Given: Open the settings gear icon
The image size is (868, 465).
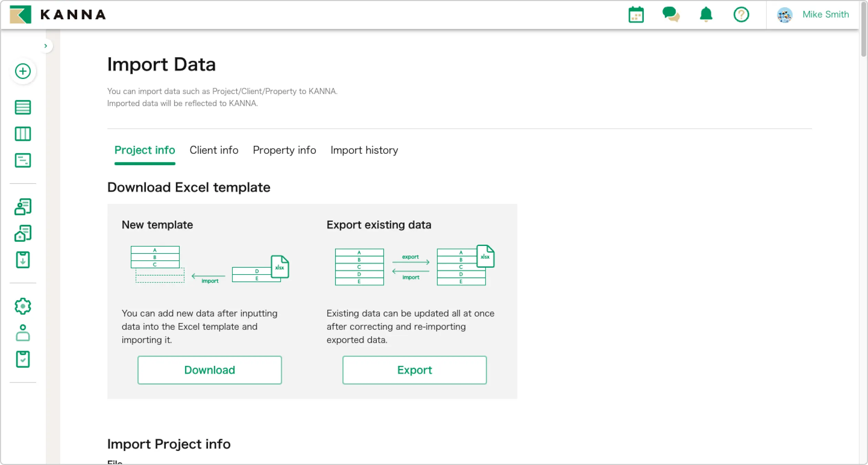Looking at the screenshot, I should point(23,306).
